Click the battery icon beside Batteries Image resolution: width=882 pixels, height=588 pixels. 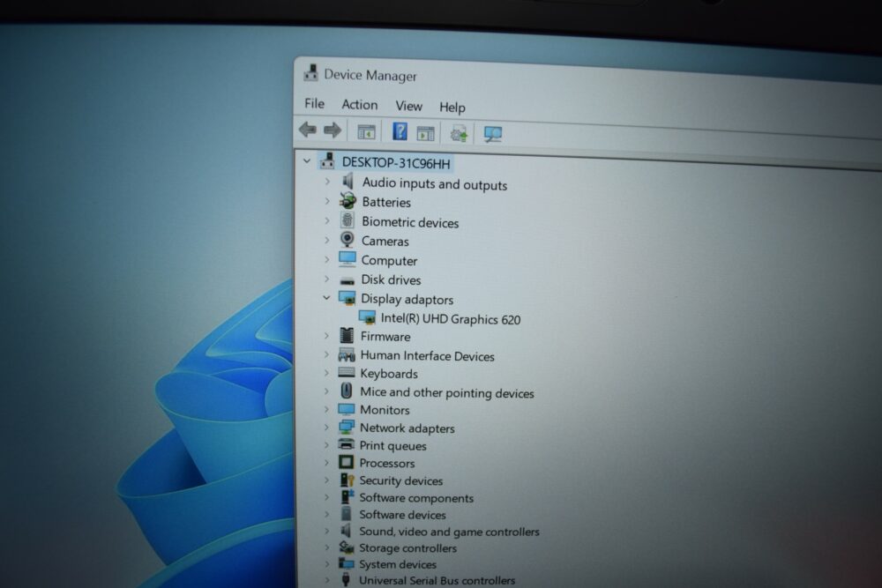coord(348,200)
